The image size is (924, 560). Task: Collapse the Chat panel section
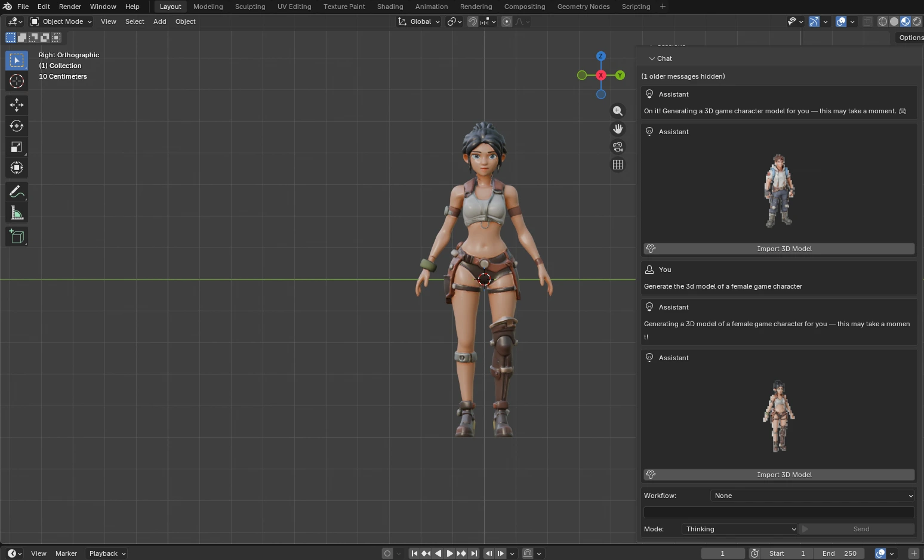pyautogui.click(x=660, y=58)
